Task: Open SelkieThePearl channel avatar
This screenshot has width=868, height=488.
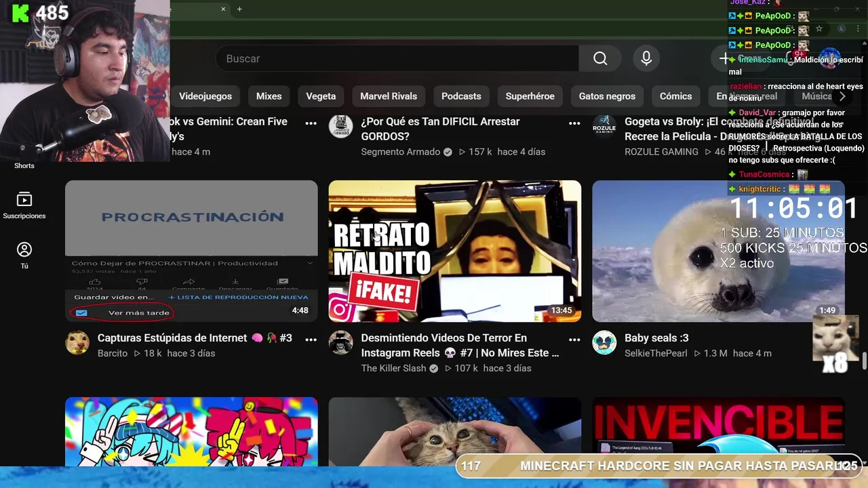Action: tap(604, 342)
